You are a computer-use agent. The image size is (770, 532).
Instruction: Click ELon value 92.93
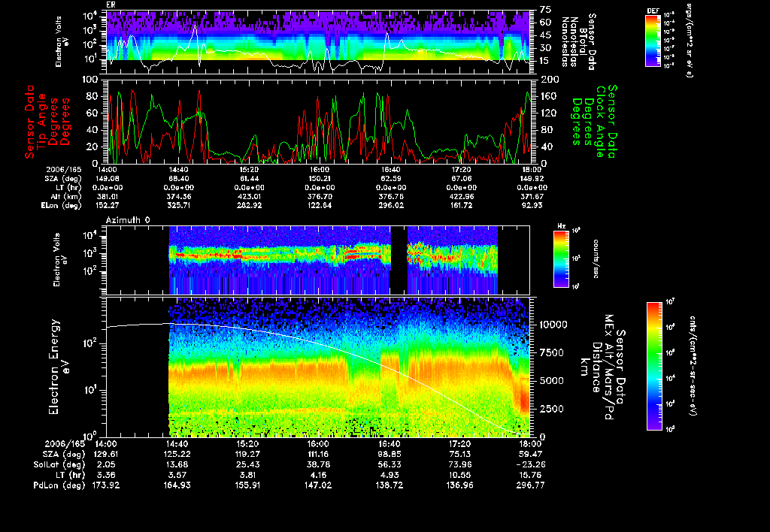pyautogui.click(x=532, y=206)
